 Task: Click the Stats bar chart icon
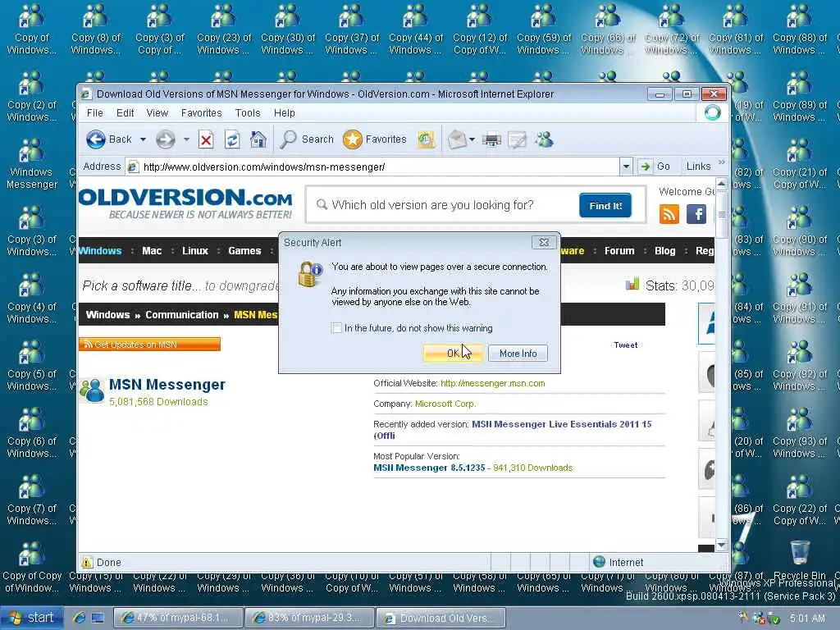(632, 284)
